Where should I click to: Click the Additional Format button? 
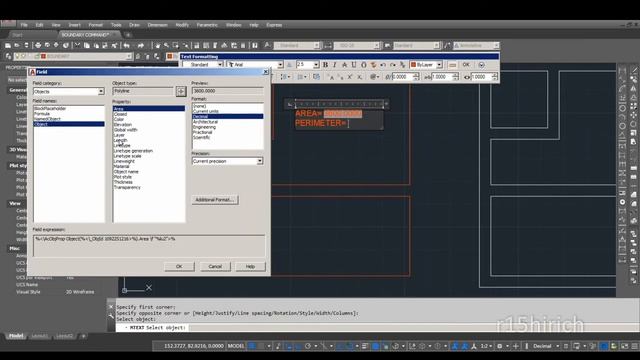pyautogui.click(x=215, y=200)
